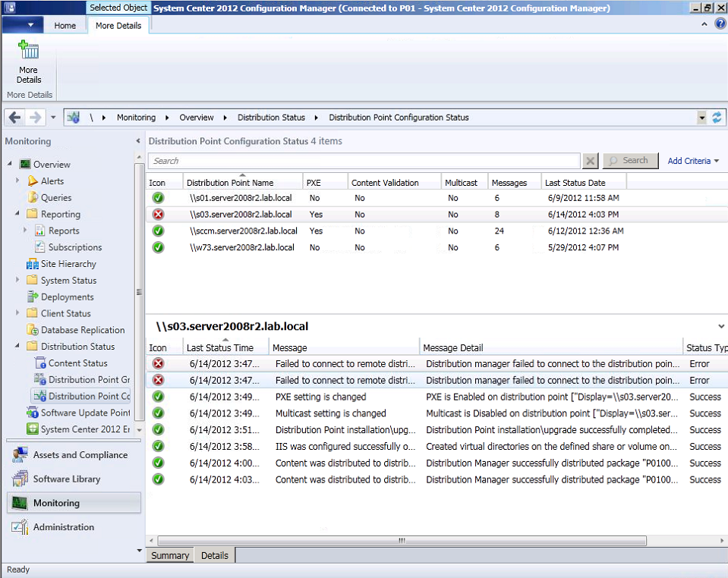728x578 pixels.
Task: Collapse the Distribution Status tree node
Action: 17,346
